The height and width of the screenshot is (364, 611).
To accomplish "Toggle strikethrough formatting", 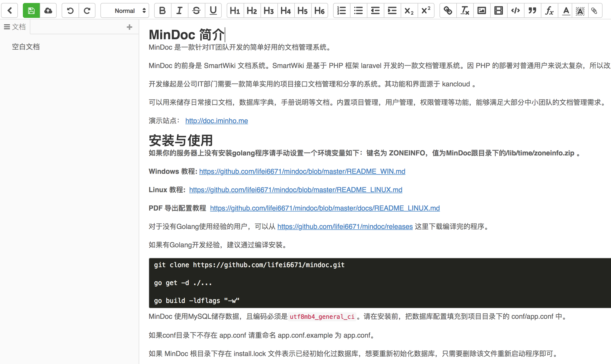I will click(196, 10).
